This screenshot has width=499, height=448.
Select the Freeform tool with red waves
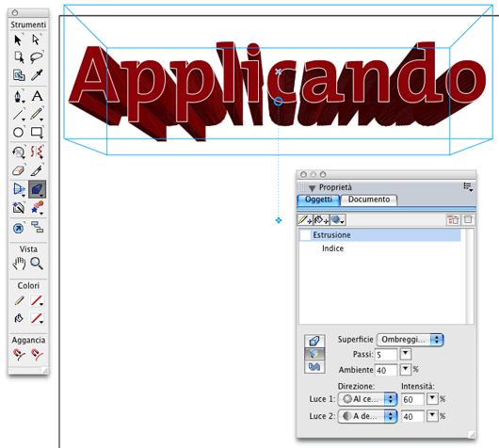pos(37,152)
